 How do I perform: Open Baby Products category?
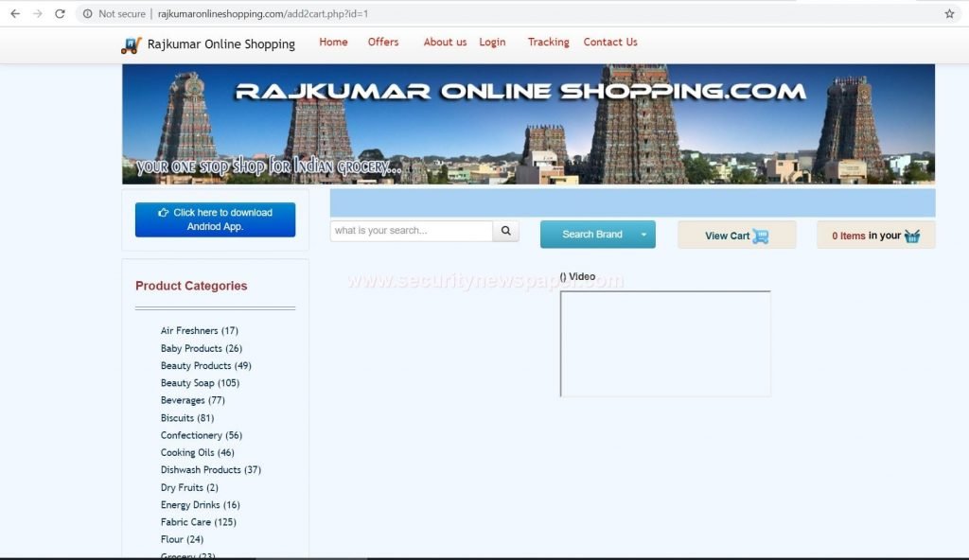click(202, 348)
